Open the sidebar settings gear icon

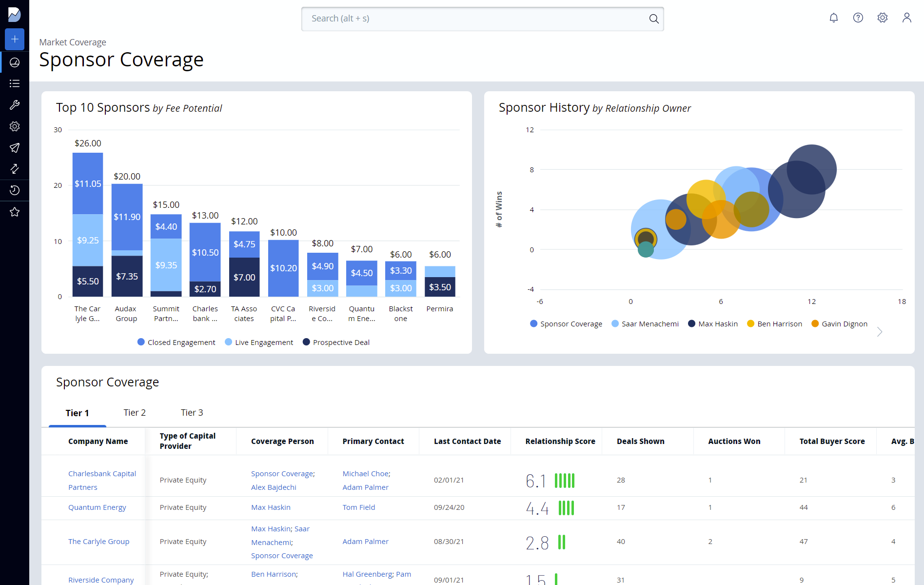coord(15,126)
